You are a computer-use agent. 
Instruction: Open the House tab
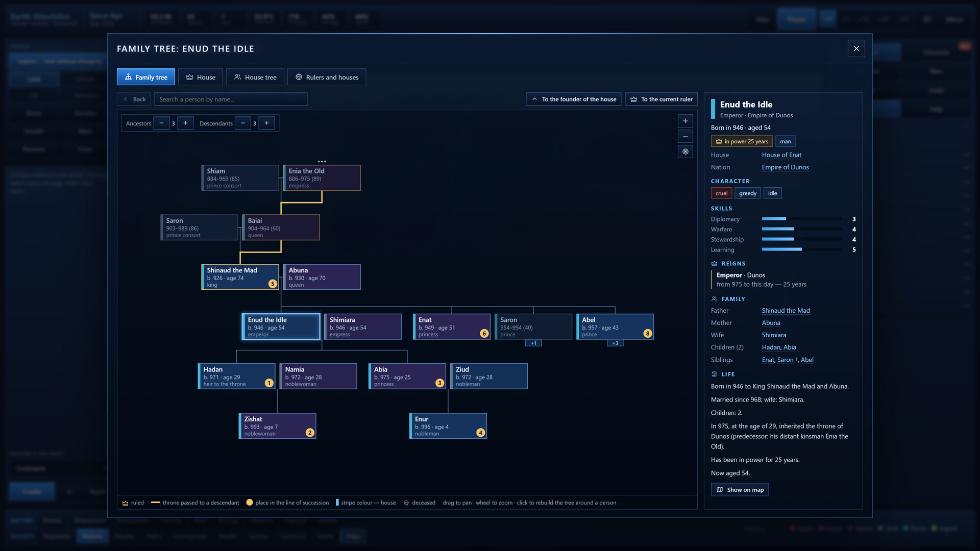point(201,77)
